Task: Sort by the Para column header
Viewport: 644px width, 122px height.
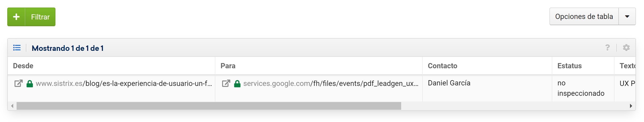Action: [228, 66]
